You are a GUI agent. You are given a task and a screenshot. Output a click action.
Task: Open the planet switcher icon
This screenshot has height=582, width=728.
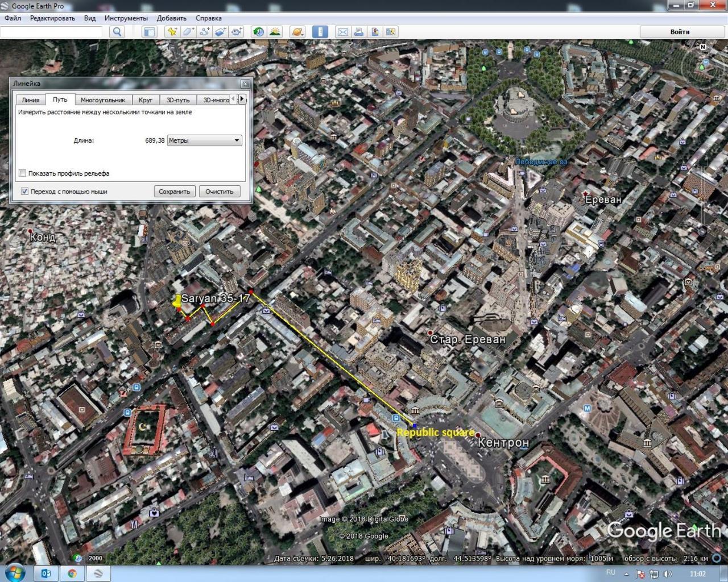tap(297, 32)
